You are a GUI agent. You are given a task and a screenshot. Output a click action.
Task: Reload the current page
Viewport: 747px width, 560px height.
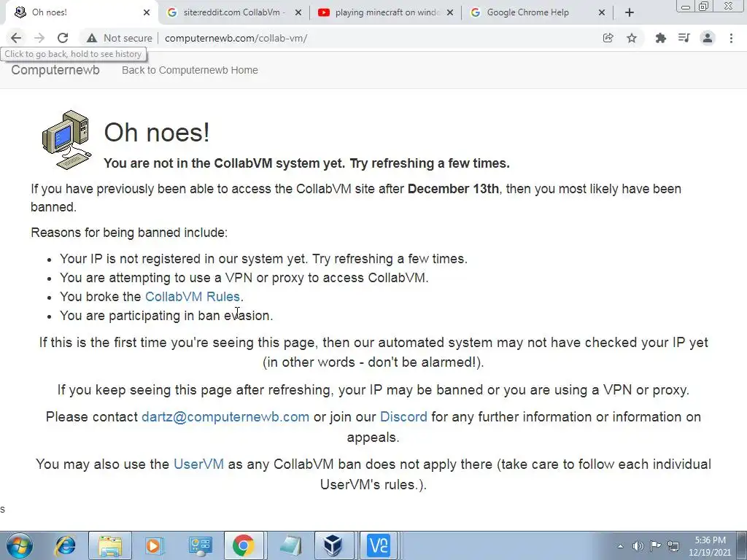(63, 38)
